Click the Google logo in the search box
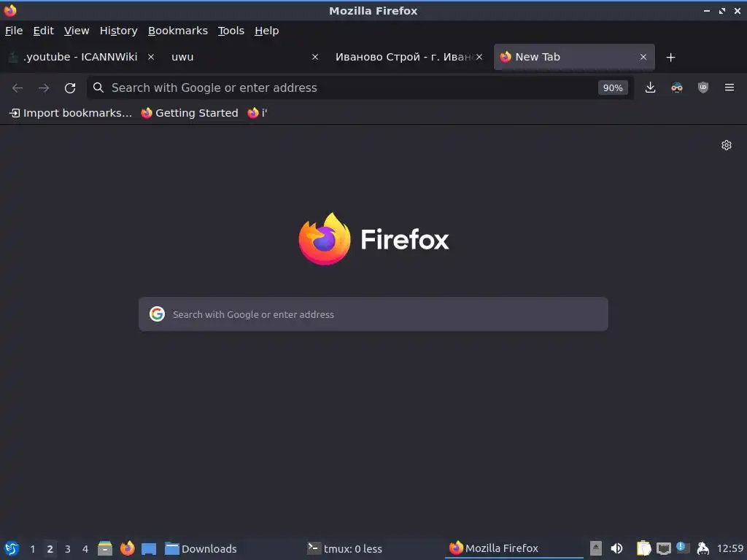 pos(158,314)
